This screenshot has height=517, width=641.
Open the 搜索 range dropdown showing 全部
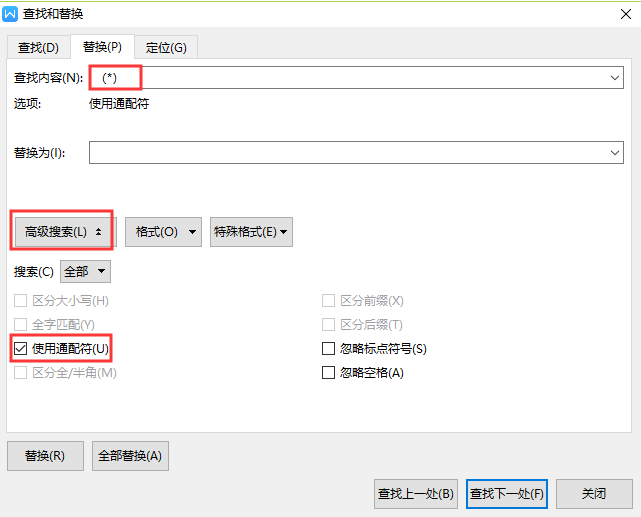point(85,271)
